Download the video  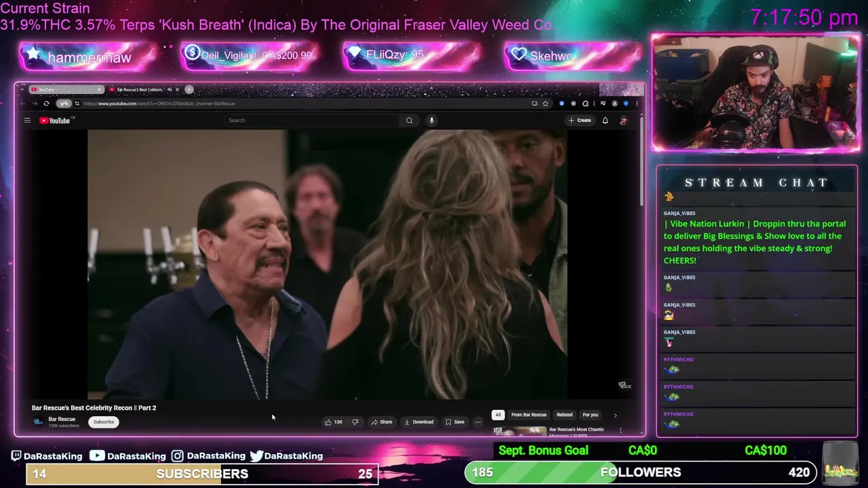pos(418,422)
